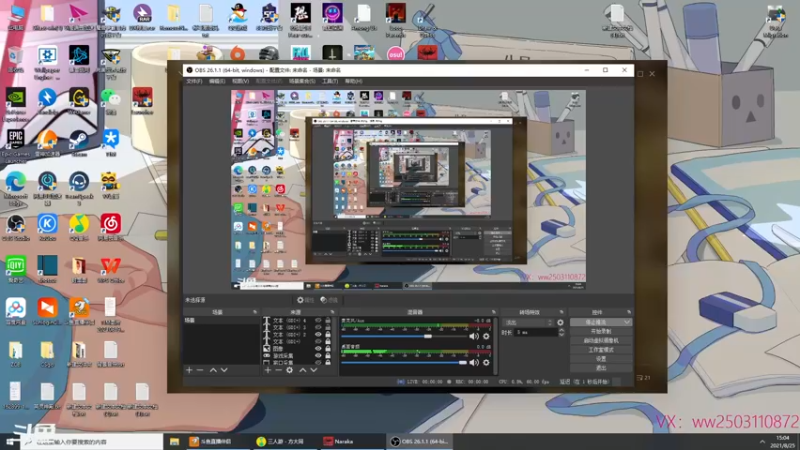Click 退出 exit button in Controls
This screenshot has height=450, width=800.
601,368
